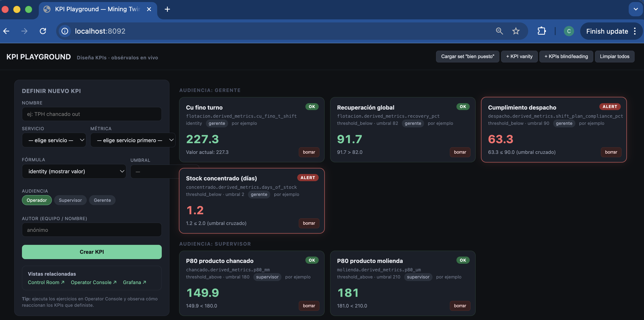Click the value 1.2 on Stock concentrado
The width and height of the screenshot is (644, 320).
[x=195, y=210]
